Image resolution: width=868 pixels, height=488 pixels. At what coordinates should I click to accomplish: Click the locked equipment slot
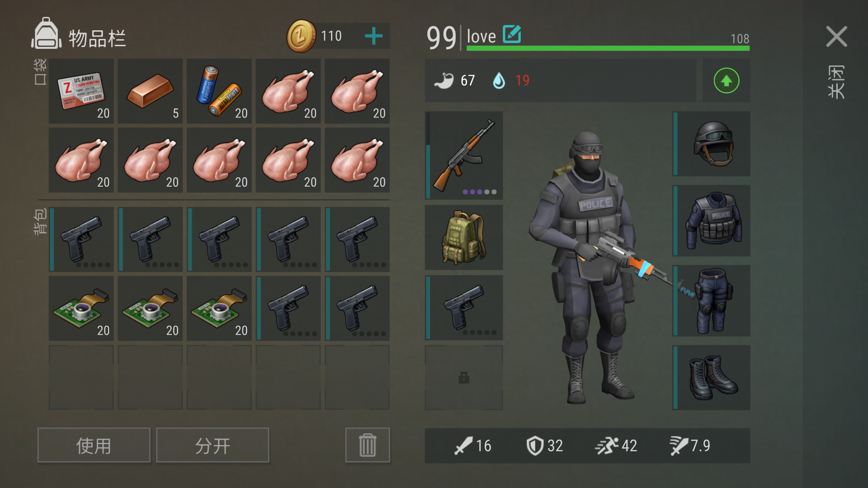464,377
